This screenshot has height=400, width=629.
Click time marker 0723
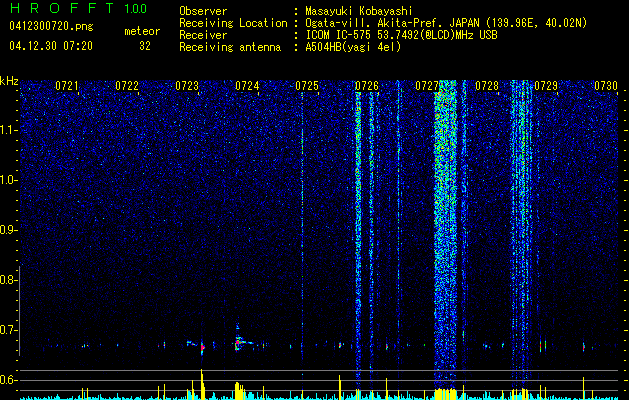point(187,85)
